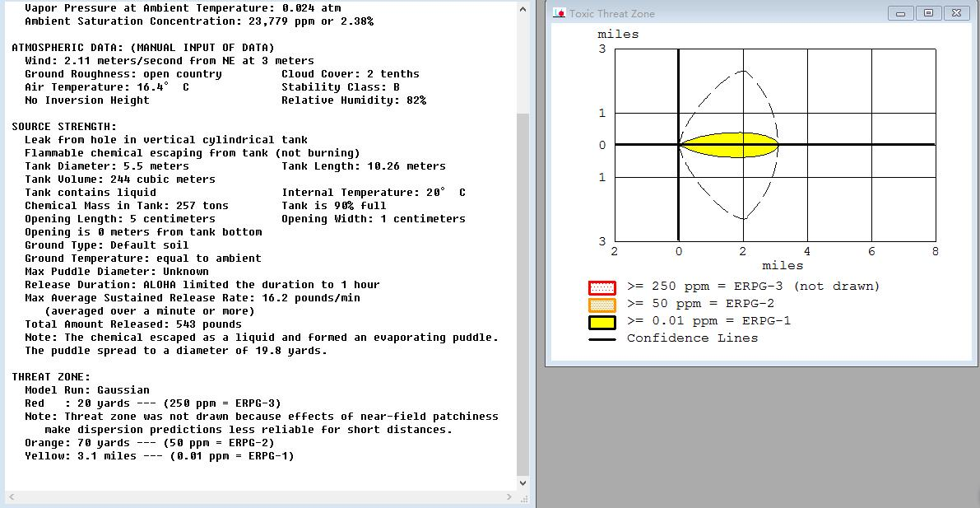Screen dimensions: 980x508
Task: Click 'Wind: 2.11 meters/second from NE' line
Action: tap(170, 61)
